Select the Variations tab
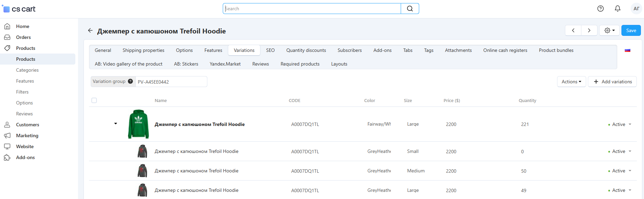Image resolution: width=644 pixels, height=199 pixels. (244, 50)
